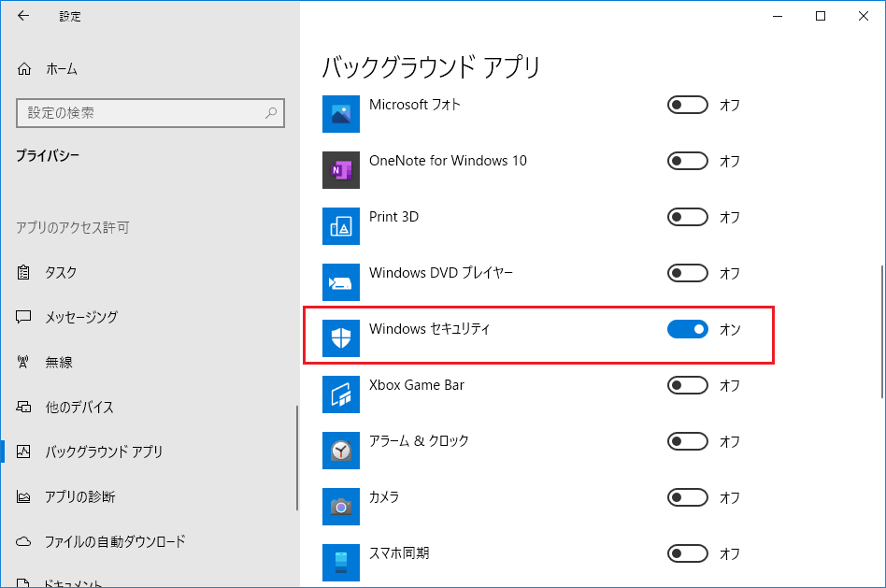This screenshot has height=588, width=886.
Task: Click the Windows DVD プレイヤー app icon
Action: [341, 282]
